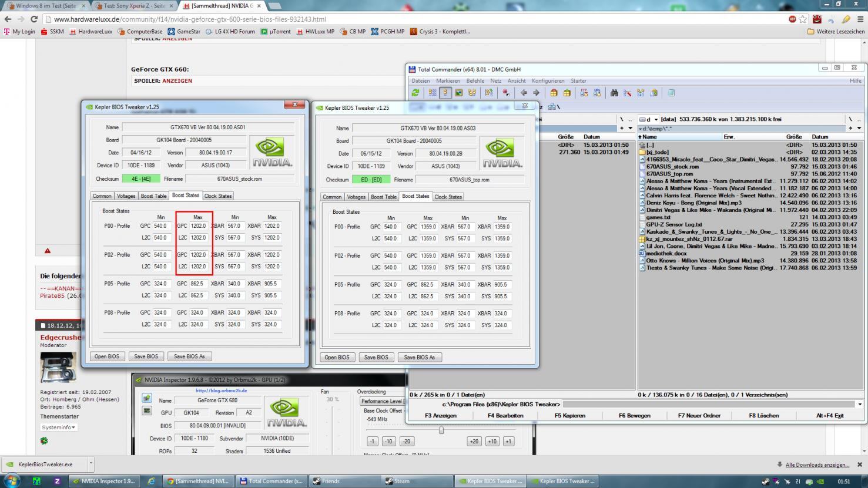Open the Befehle menu in Total Commander
The height and width of the screenshot is (488, 868).
[475, 81]
